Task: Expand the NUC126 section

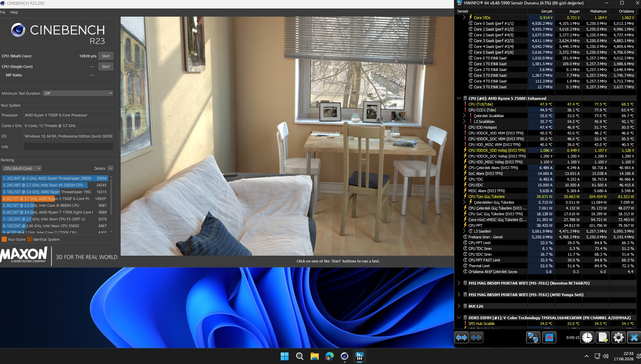Action: (459, 306)
